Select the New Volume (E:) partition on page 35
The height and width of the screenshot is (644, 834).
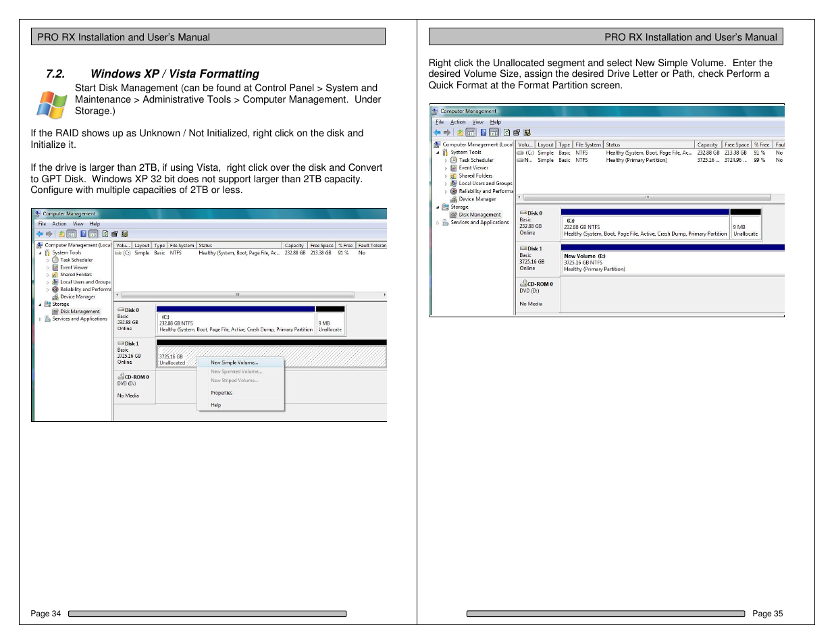pyautogui.click(x=673, y=262)
